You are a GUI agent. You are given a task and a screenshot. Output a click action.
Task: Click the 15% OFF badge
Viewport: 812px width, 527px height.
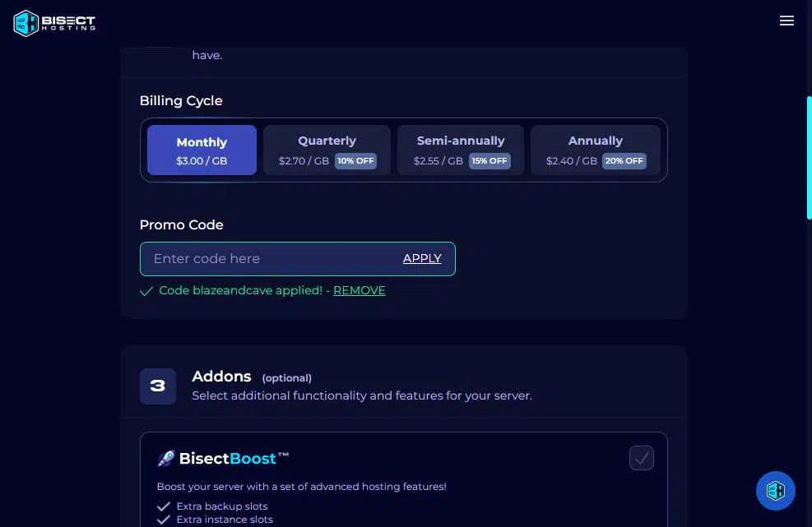click(x=490, y=161)
